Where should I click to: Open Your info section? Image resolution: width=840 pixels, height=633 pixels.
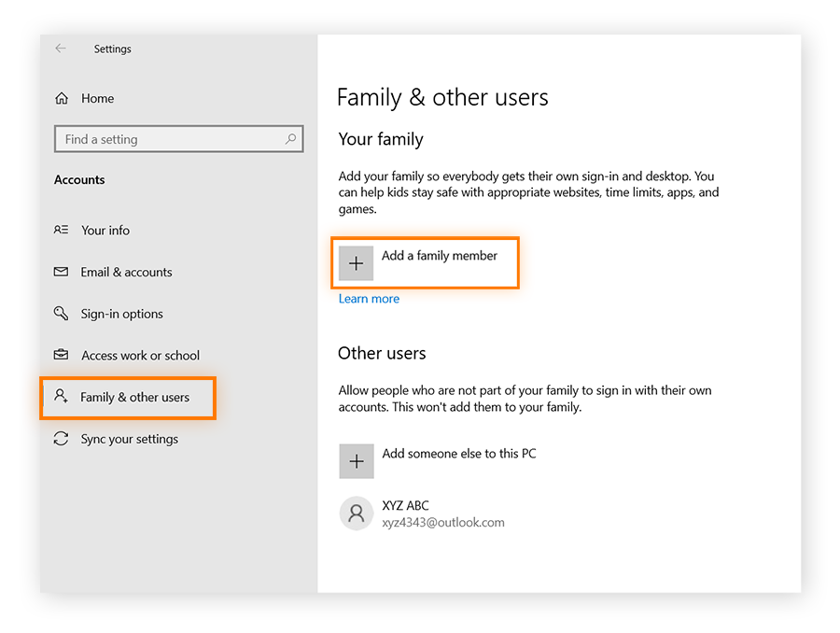pyautogui.click(x=105, y=231)
